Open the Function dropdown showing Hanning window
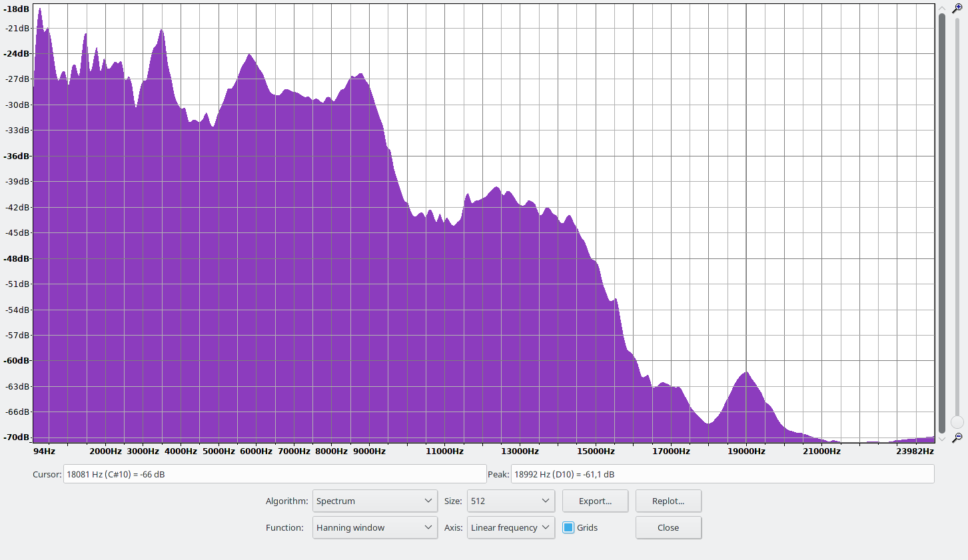Image resolution: width=968 pixels, height=560 pixels. 375,527
